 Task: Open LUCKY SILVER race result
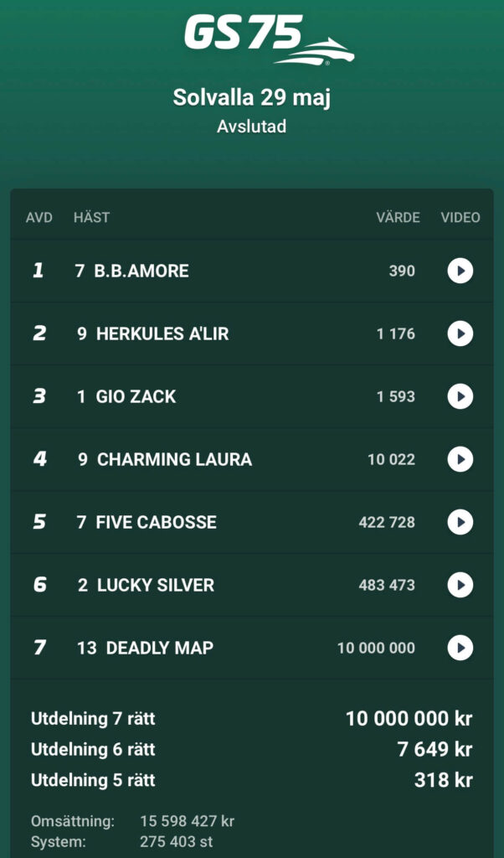tap(251, 585)
